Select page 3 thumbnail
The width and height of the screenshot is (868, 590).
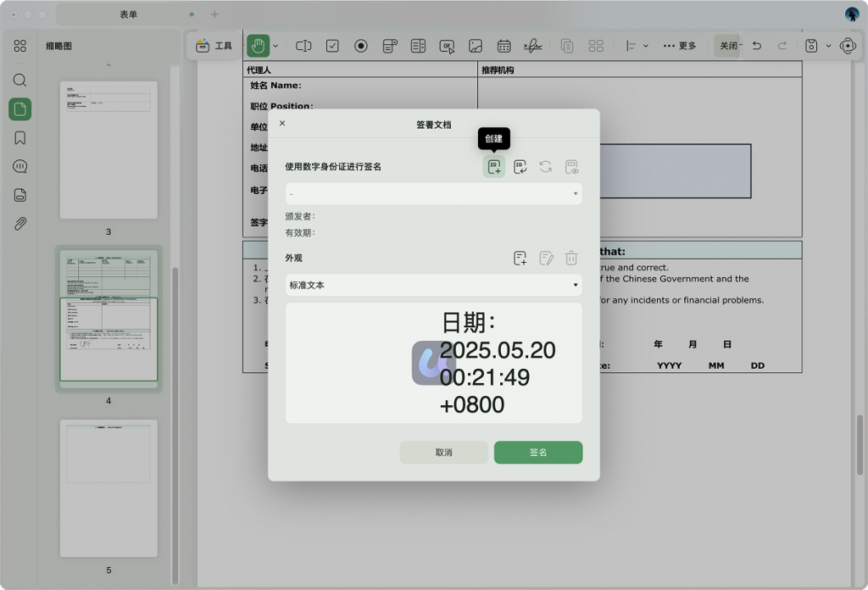[108, 150]
